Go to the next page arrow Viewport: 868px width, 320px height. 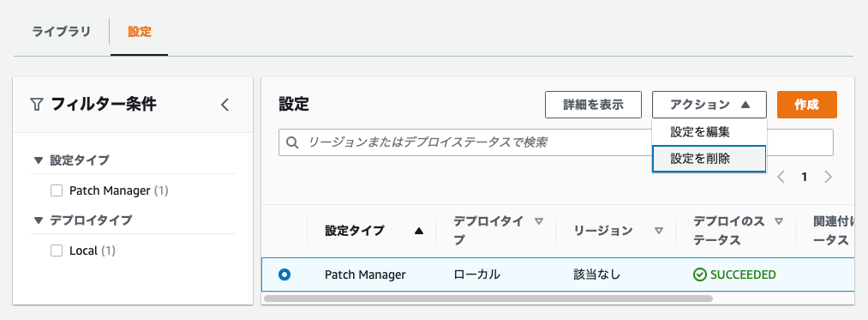(x=828, y=178)
